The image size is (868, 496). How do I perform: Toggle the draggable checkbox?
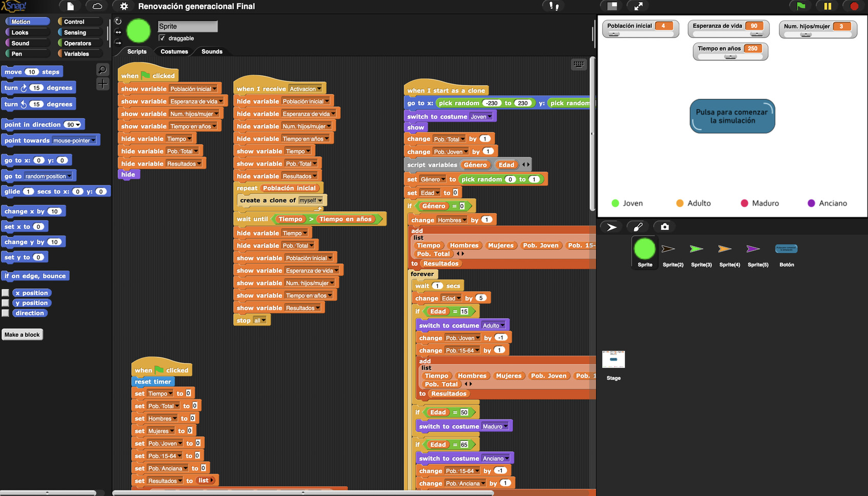pos(162,38)
